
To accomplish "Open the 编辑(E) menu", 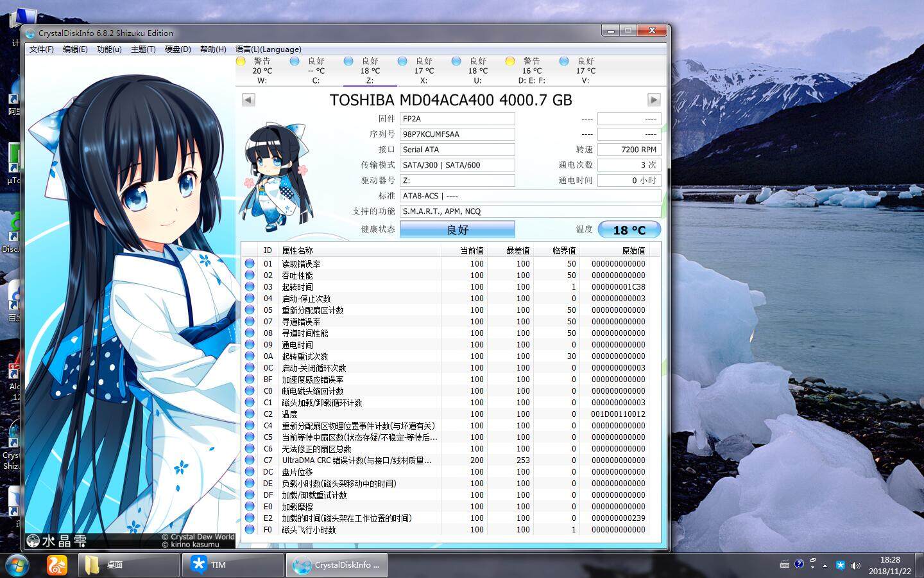I will [x=75, y=49].
